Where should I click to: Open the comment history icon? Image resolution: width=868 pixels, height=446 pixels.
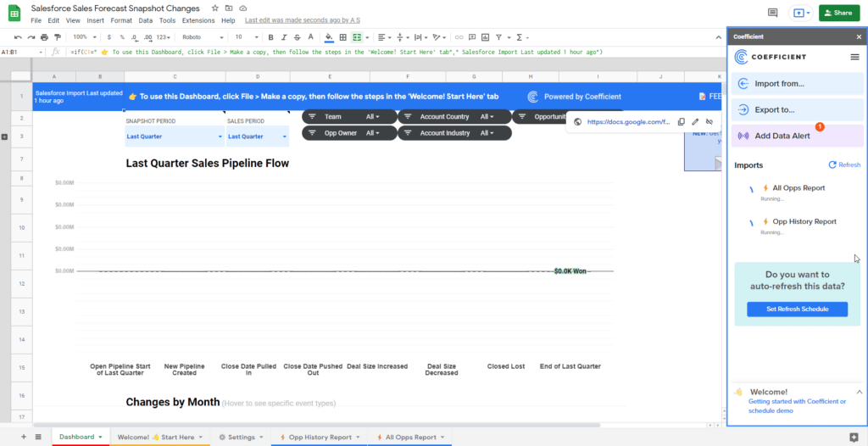[x=773, y=13]
